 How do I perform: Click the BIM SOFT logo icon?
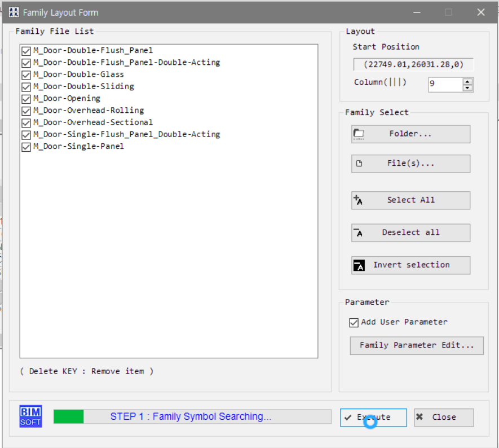[x=30, y=416]
